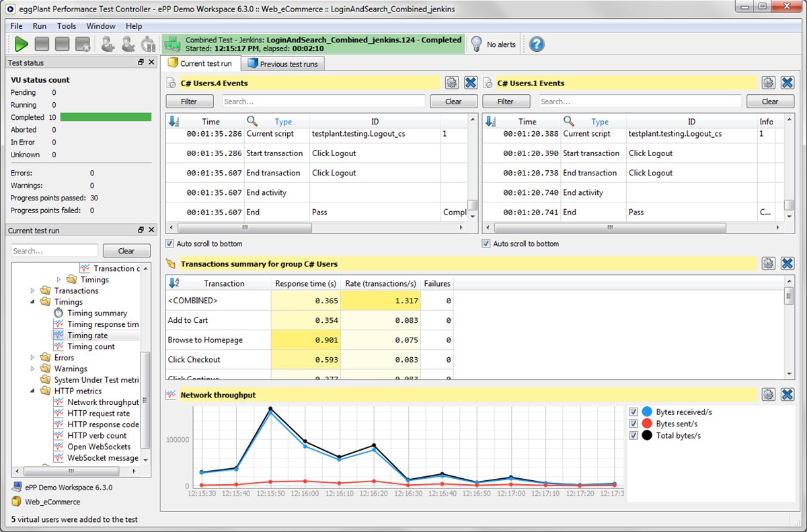Collapse the HTTP metrics tree node
Viewport: 807px width, 532px height.
pos(33,391)
